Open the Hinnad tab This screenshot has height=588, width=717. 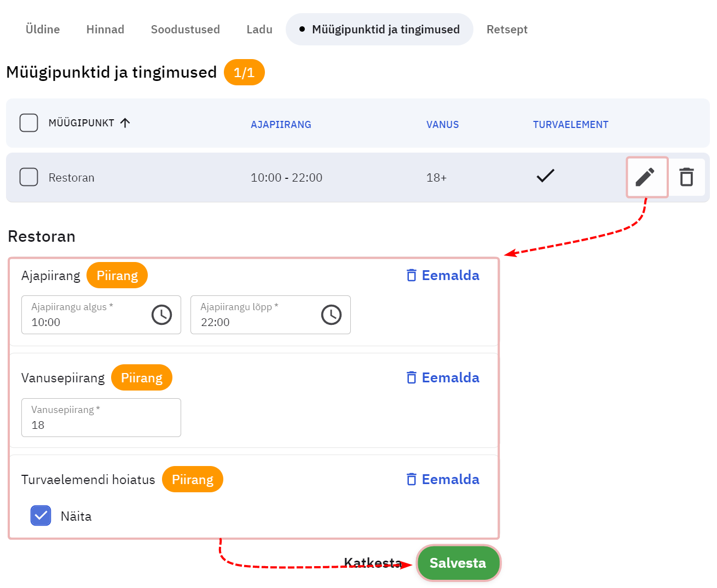tap(105, 30)
